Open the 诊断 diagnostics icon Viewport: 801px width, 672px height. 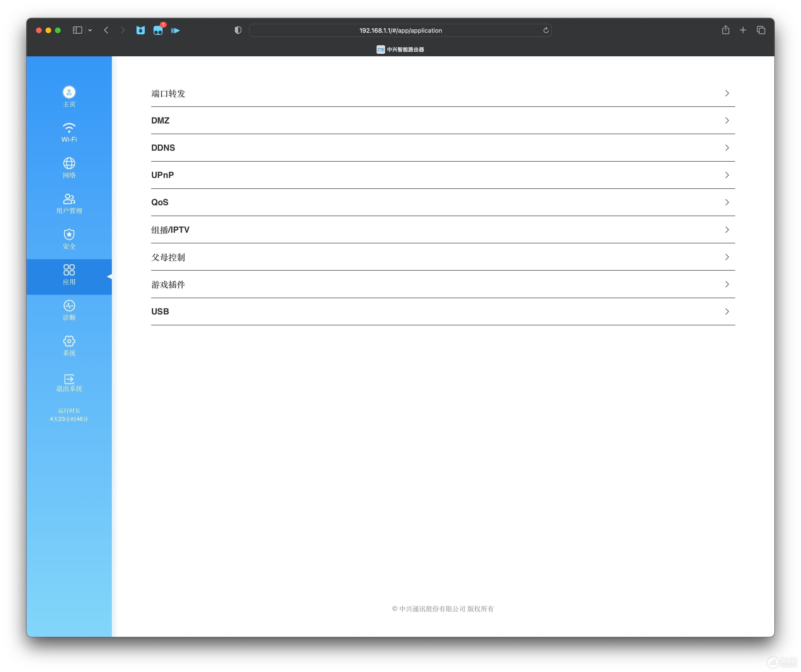point(69,305)
